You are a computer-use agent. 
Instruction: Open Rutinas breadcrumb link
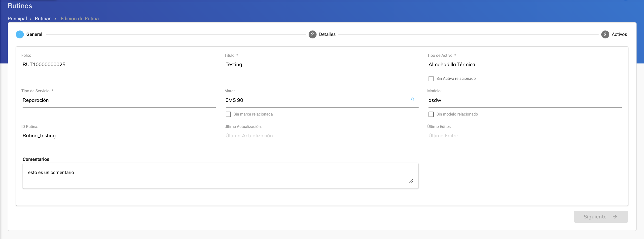(43, 19)
